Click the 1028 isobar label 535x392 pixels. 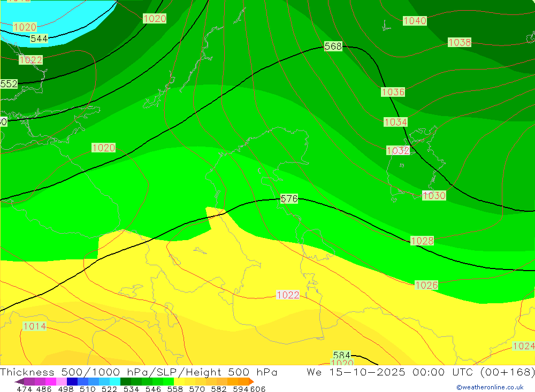(x=422, y=241)
